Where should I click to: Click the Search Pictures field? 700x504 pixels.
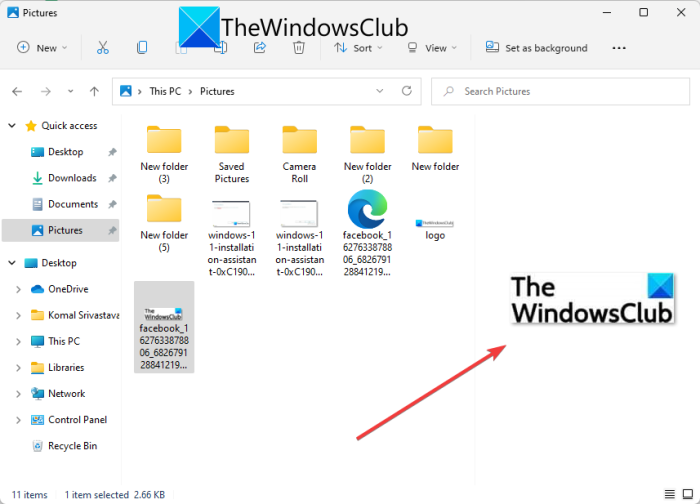pos(560,92)
